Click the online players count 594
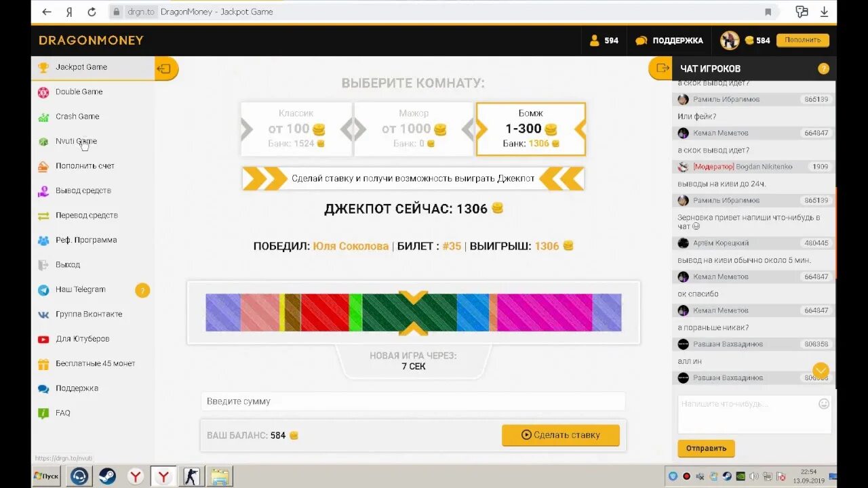Image resolution: width=868 pixels, height=488 pixels. [604, 41]
